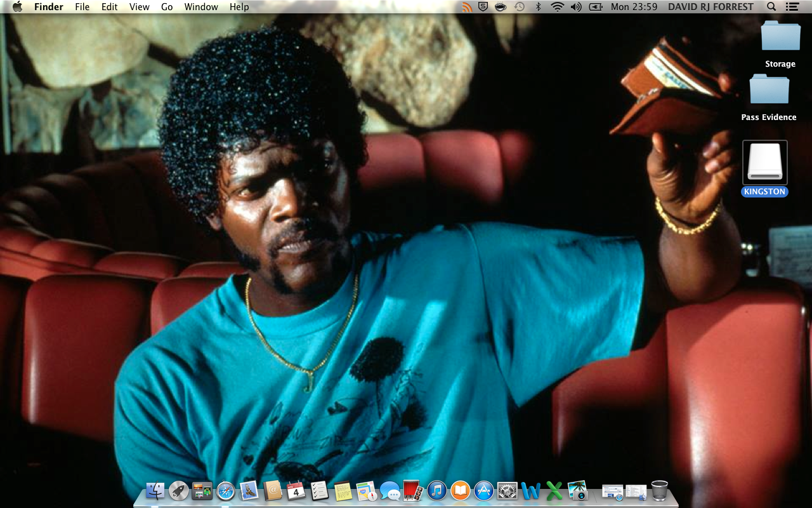Open Mission Control in the Dock
The height and width of the screenshot is (508, 812).
(202, 491)
